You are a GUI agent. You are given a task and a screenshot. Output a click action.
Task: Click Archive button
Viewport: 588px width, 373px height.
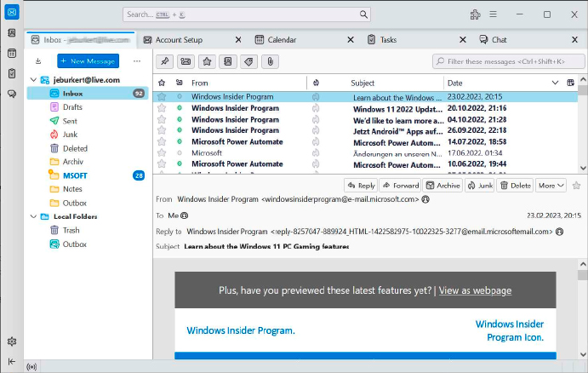coord(442,186)
